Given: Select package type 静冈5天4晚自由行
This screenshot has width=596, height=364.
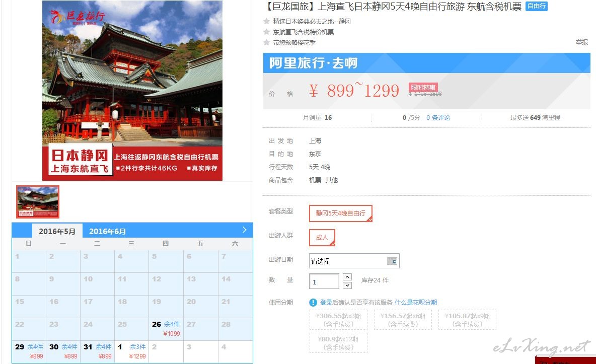Looking at the screenshot, I should coord(341,213).
